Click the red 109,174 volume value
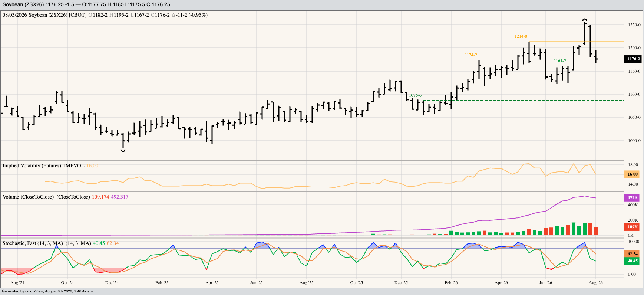Viewport: 644px width, 295px height. coord(100,197)
